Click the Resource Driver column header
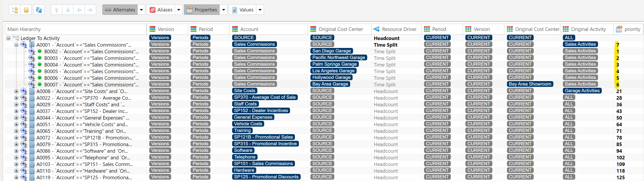The height and width of the screenshot is (181, 644). coord(396,29)
